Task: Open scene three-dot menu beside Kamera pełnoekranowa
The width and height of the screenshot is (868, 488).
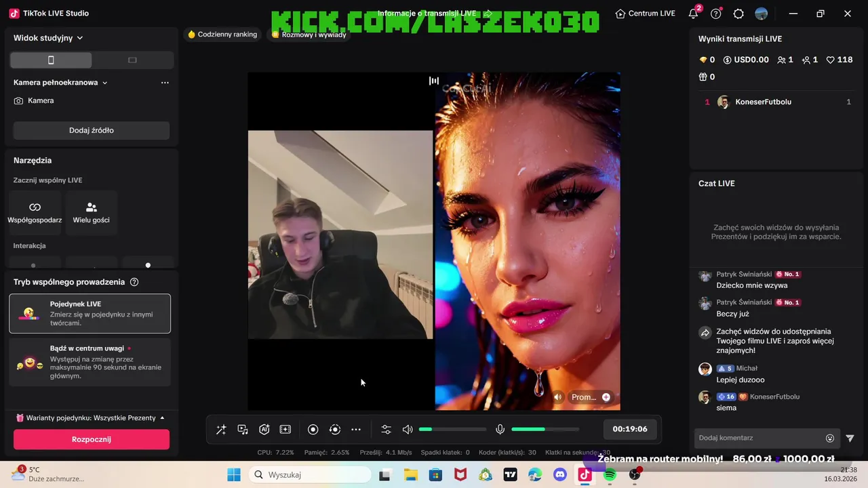Action: pos(165,83)
